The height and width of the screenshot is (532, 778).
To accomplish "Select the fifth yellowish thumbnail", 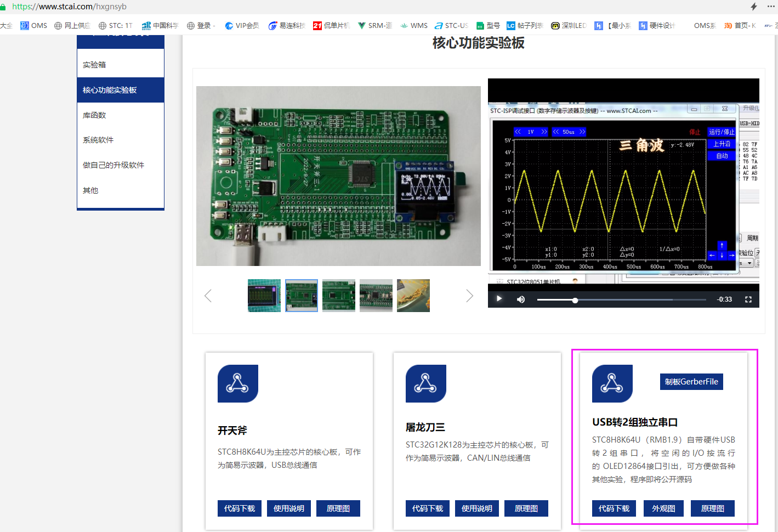I will 413,296.
